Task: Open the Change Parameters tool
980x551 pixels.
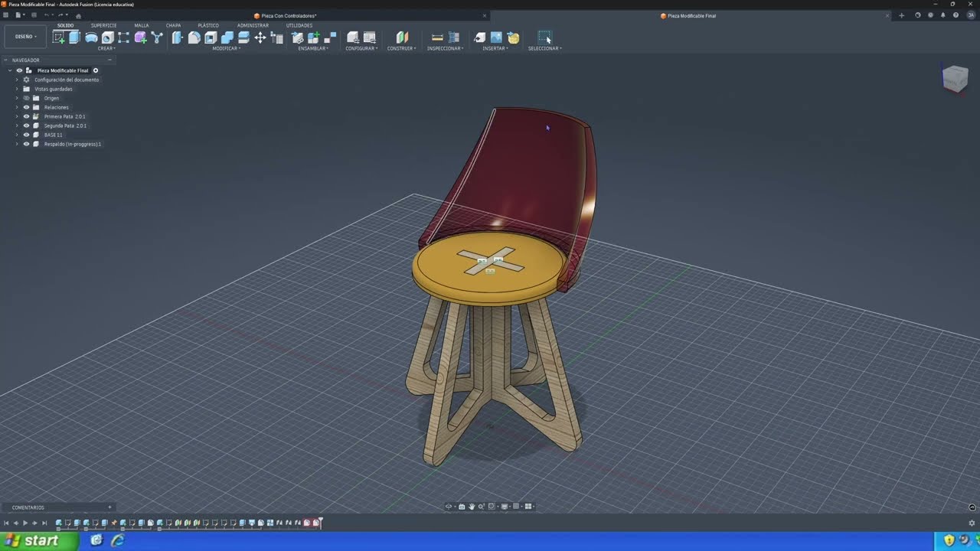Action: click(x=276, y=37)
